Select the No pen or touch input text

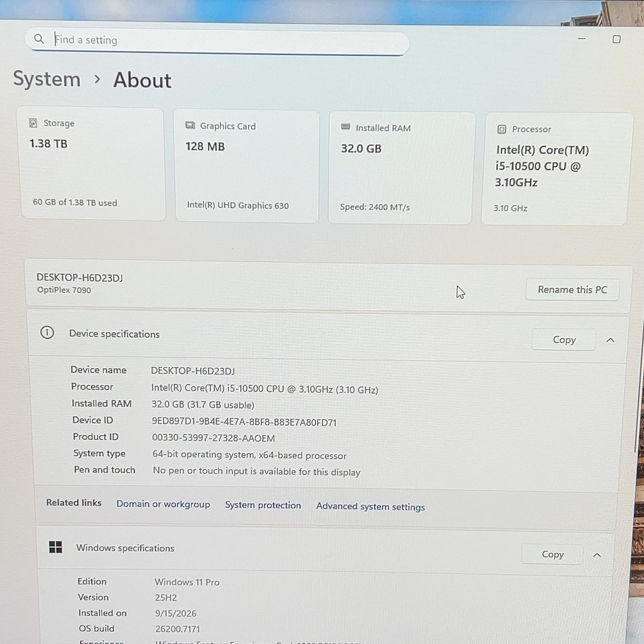(x=257, y=472)
